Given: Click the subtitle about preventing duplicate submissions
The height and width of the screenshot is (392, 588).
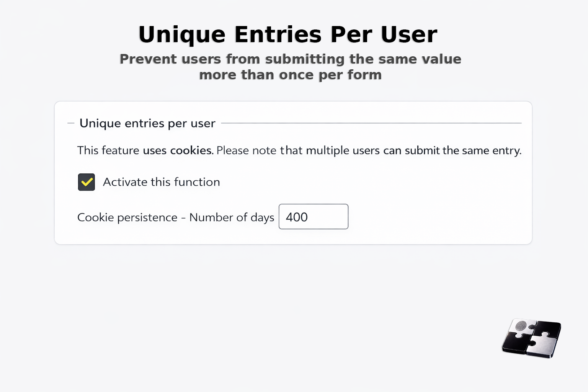Looking at the screenshot, I should click(x=290, y=67).
